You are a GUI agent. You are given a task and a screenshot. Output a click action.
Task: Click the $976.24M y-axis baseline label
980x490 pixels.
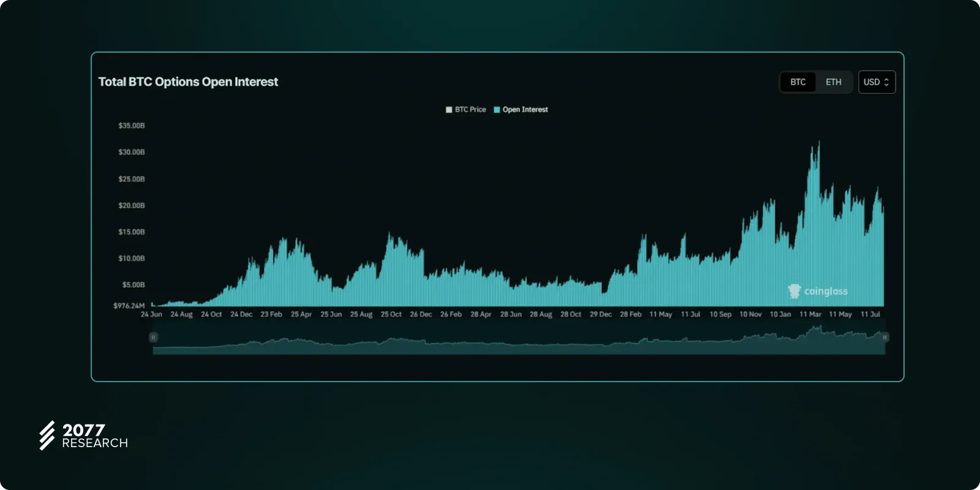129,306
